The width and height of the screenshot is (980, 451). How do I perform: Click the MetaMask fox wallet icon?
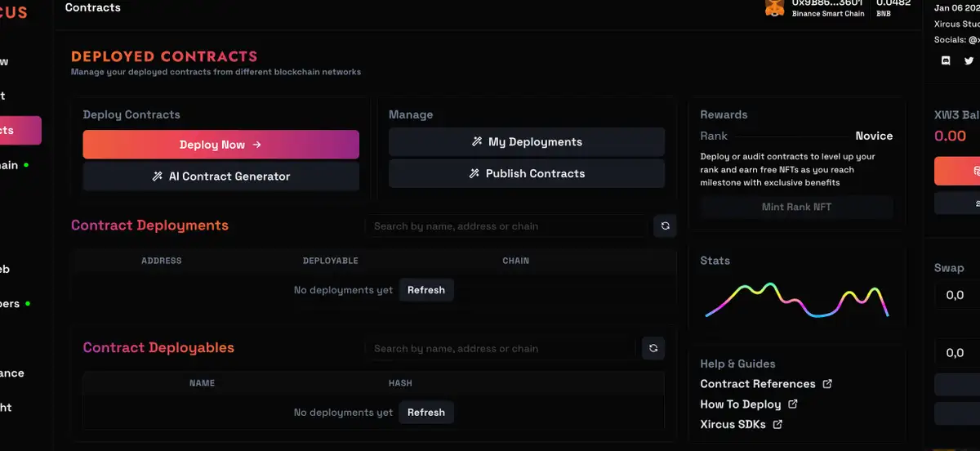pos(774,7)
